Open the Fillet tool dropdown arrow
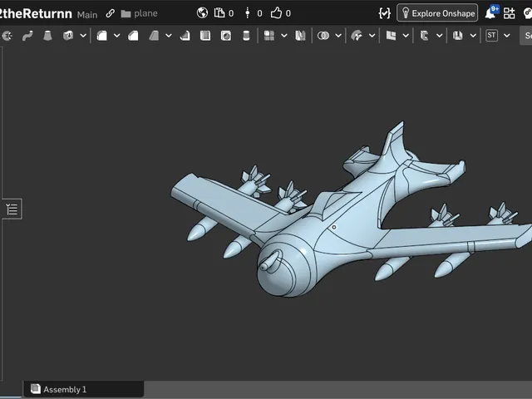 [116, 36]
